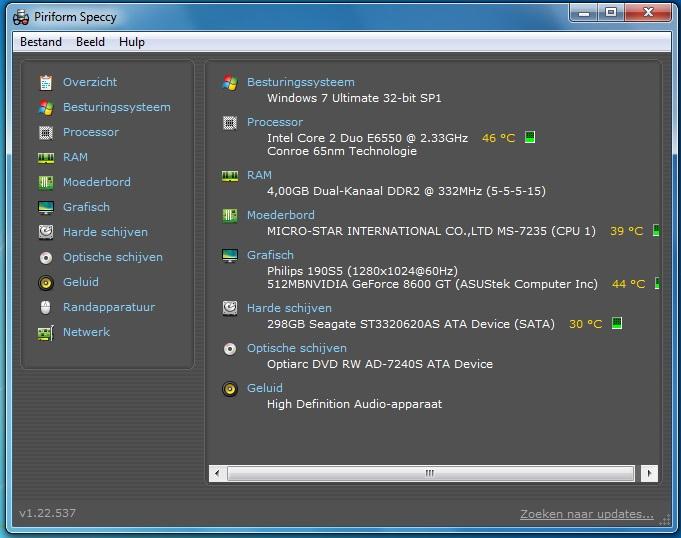
Task: Click the CPU chip icon beside sidebar Processor
Action: tap(46, 132)
